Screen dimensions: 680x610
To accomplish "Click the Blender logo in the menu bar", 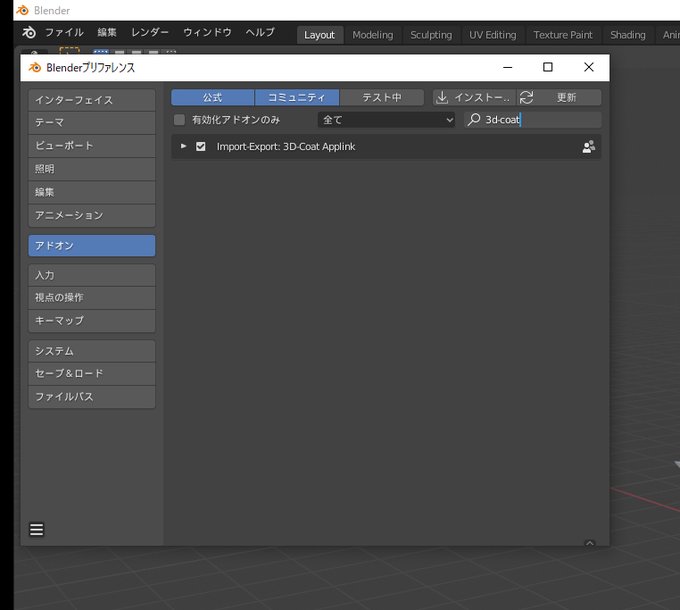I will click(29, 33).
